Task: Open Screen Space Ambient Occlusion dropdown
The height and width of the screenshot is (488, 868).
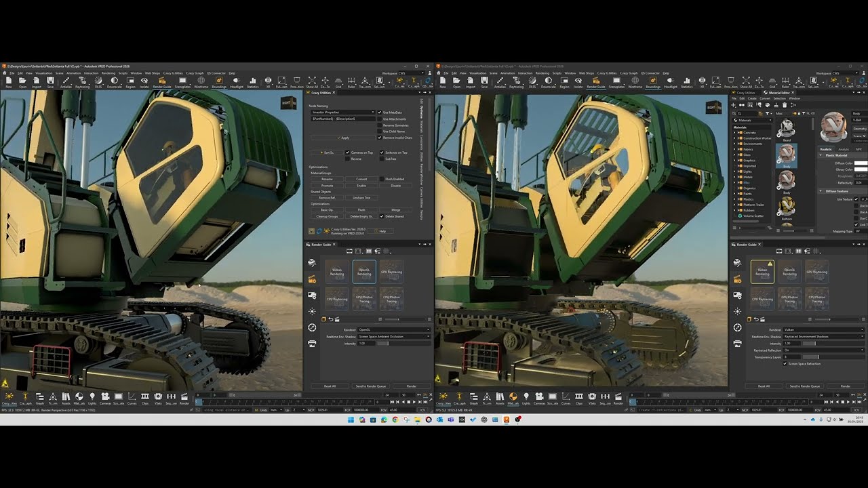Action: pyautogui.click(x=394, y=336)
